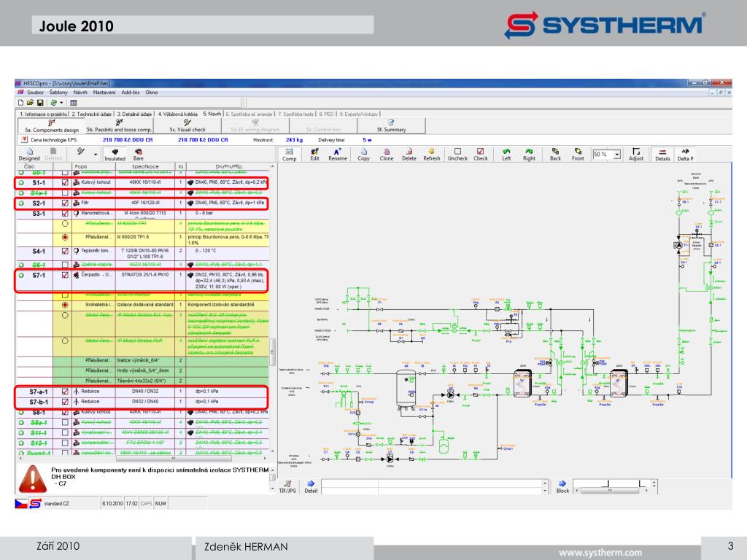Select radio button for M 600/20 TP1.6

tap(65, 237)
